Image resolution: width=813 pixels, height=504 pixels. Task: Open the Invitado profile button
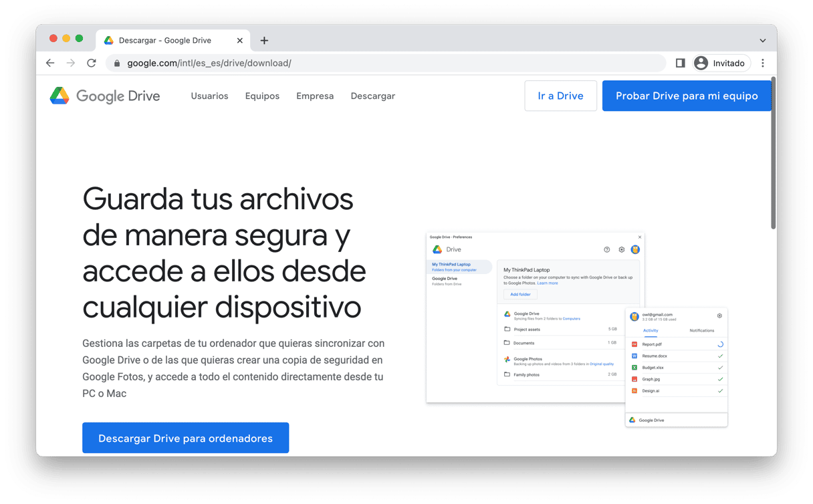(721, 63)
